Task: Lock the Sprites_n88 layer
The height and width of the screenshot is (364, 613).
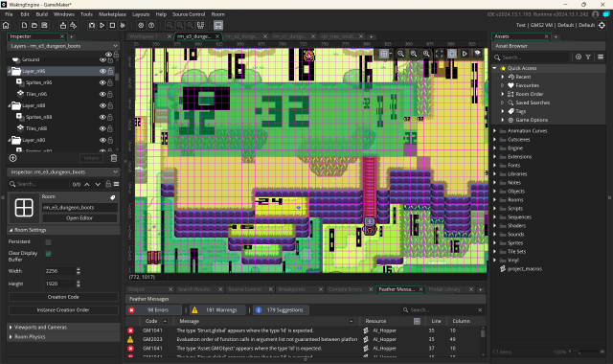Action: click(110, 117)
